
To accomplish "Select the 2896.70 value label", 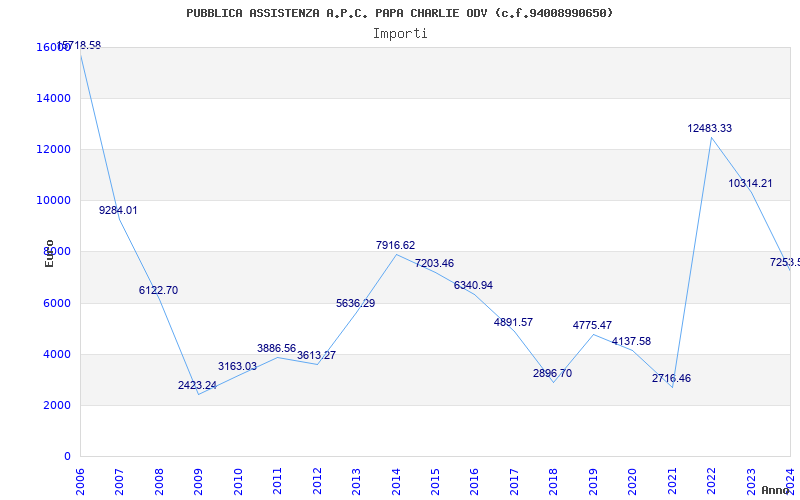I will [553, 373].
